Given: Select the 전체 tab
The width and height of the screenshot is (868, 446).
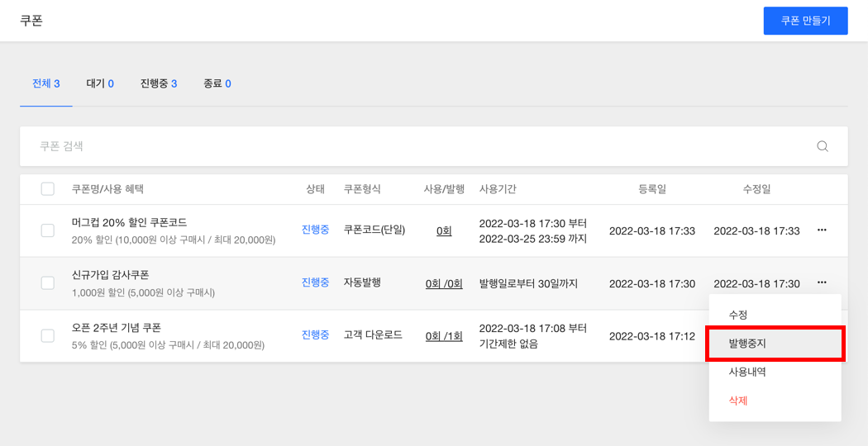Looking at the screenshot, I should pyautogui.click(x=46, y=84).
